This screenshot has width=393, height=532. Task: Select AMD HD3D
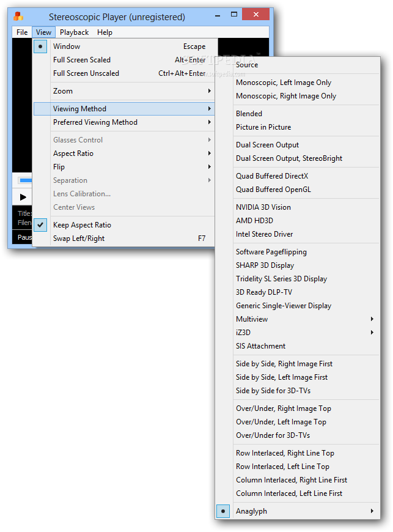coord(298,221)
